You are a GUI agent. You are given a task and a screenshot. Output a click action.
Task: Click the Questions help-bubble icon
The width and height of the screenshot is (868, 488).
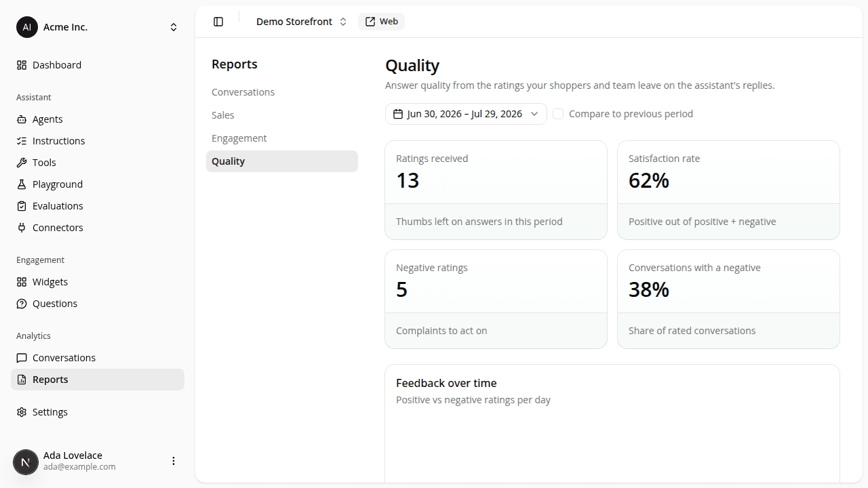22,304
